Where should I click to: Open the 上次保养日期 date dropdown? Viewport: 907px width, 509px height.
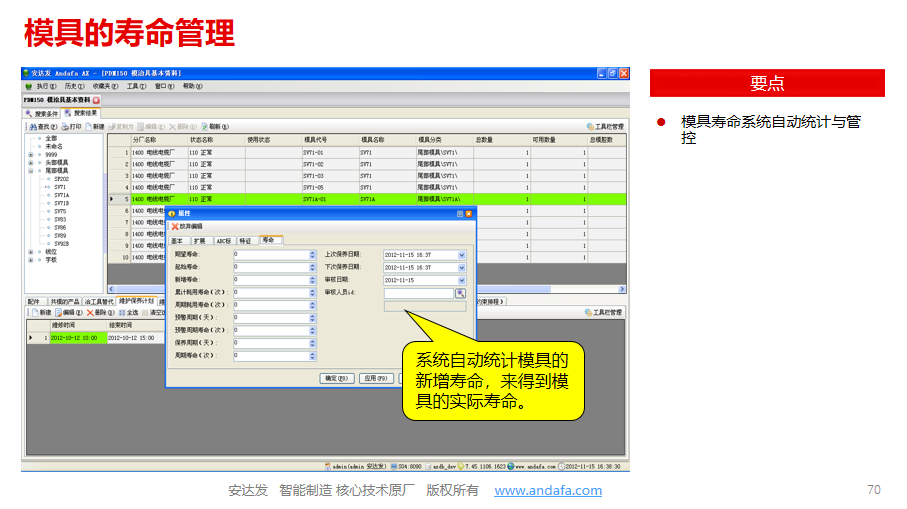click(x=461, y=255)
